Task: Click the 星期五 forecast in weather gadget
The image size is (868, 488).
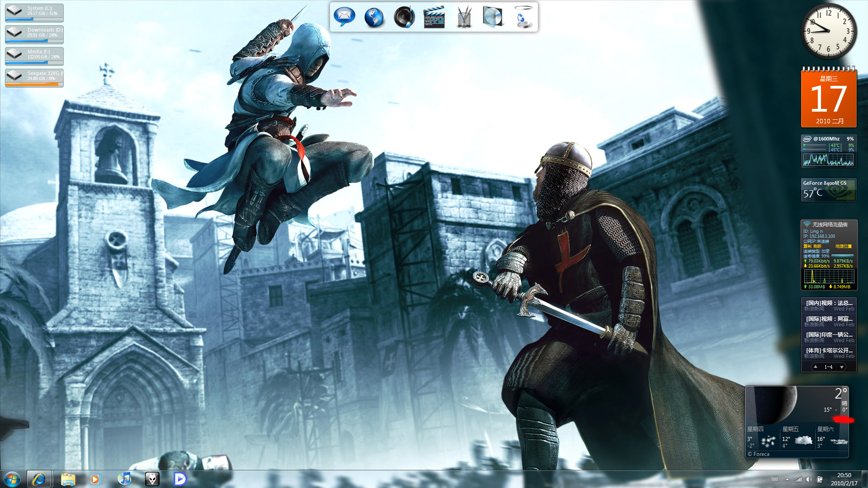Action: (x=797, y=437)
